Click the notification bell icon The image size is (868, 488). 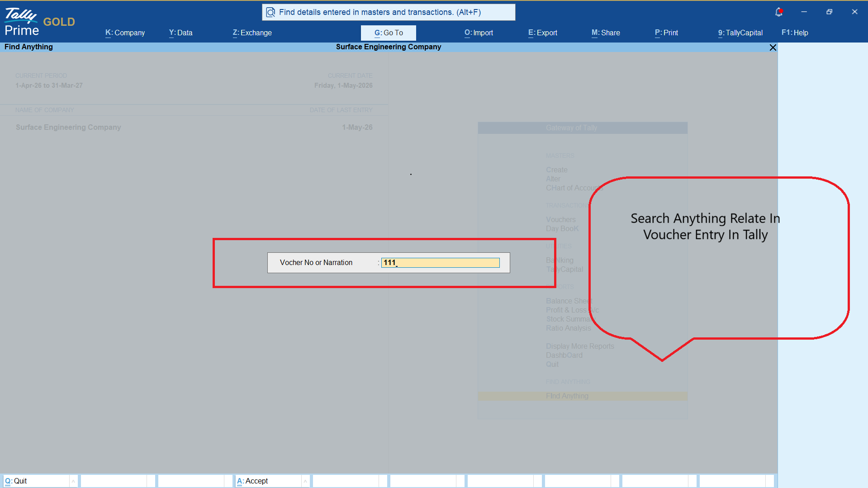778,12
